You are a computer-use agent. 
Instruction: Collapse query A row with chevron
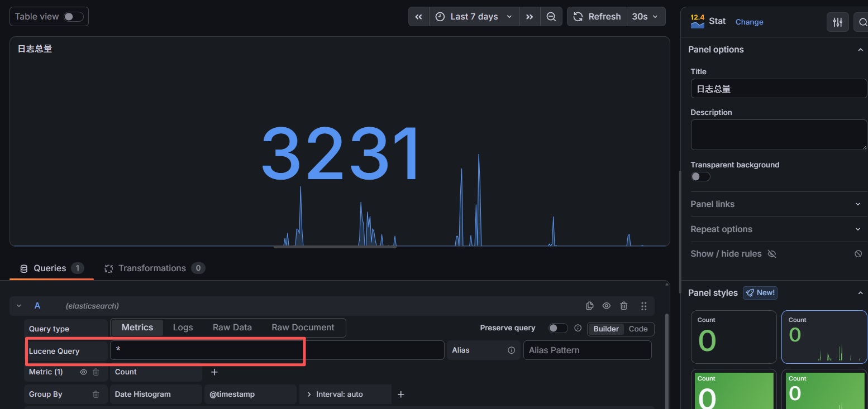point(19,306)
